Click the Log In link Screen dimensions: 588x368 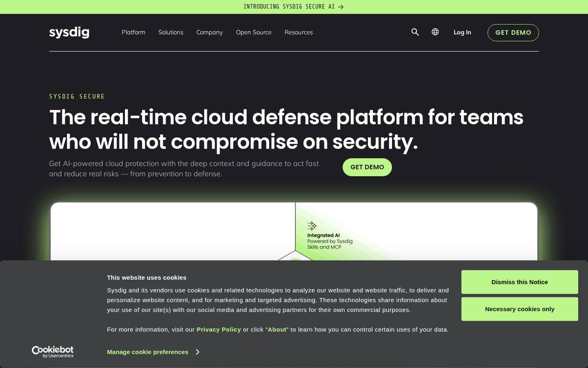coord(462,32)
